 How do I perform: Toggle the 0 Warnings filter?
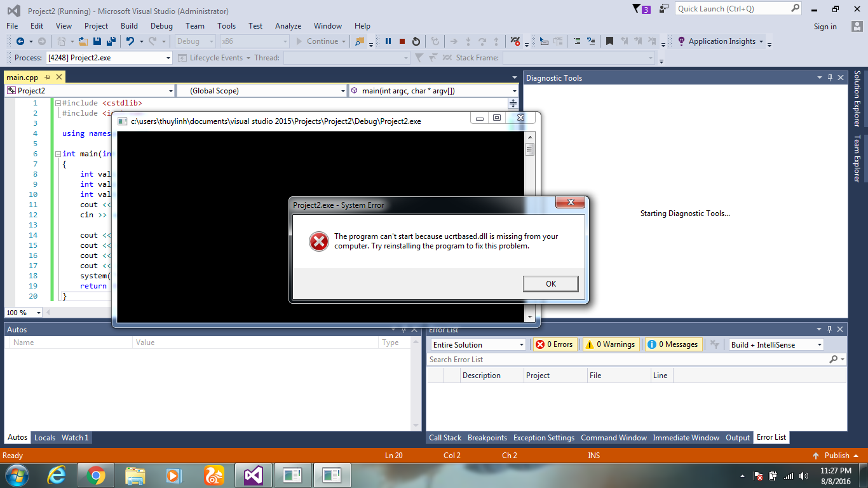611,344
